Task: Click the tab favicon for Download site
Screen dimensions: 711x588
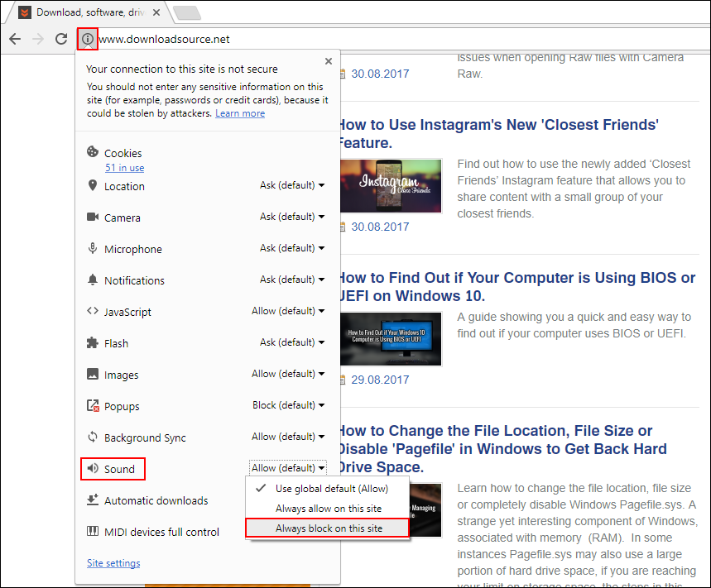Action: pos(25,12)
